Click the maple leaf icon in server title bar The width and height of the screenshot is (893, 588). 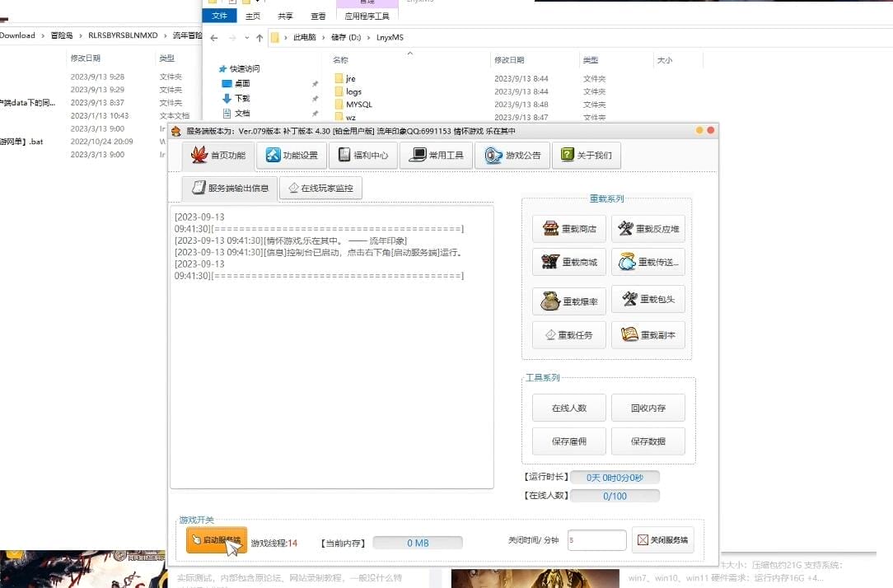pos(176,132)
